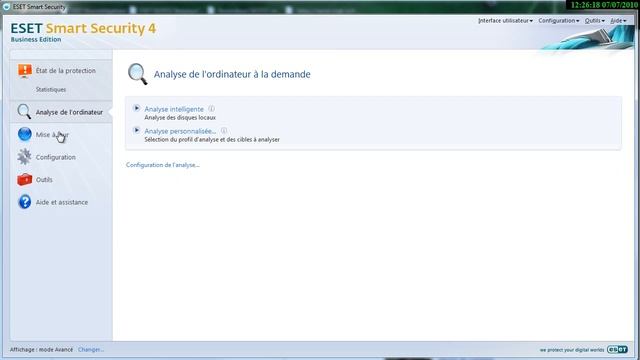The width and height of the screenshot is (640, 360).
Task: Open the Interface utilisateur dropdown menu
Action: (505, 20)
